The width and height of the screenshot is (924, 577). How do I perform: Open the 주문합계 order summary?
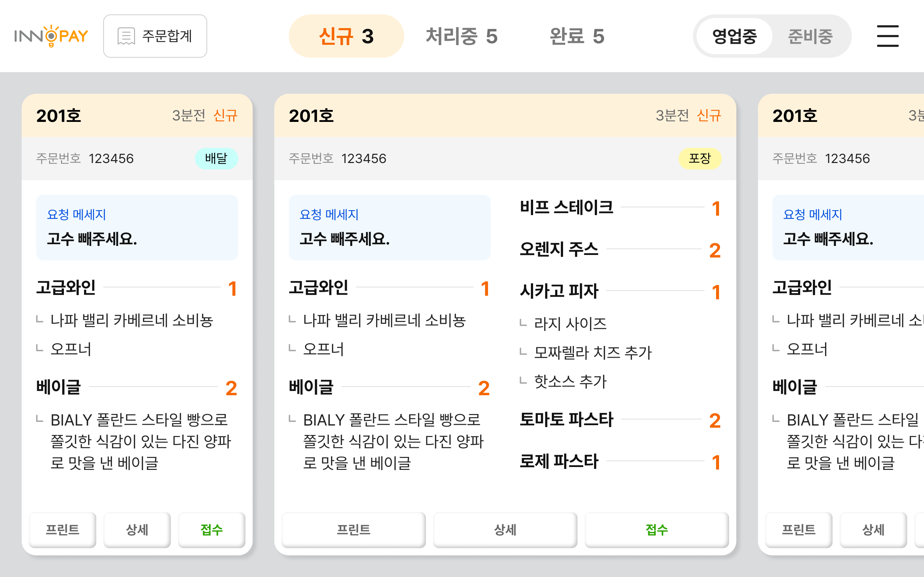coord(154,35)
